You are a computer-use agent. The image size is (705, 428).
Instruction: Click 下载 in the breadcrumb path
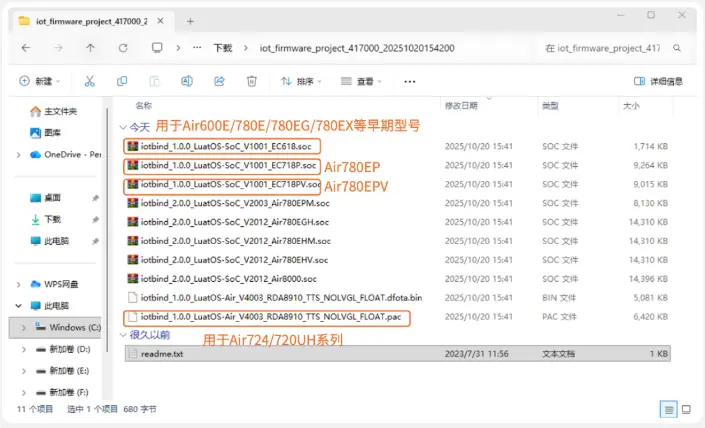[x=223, y=48]
